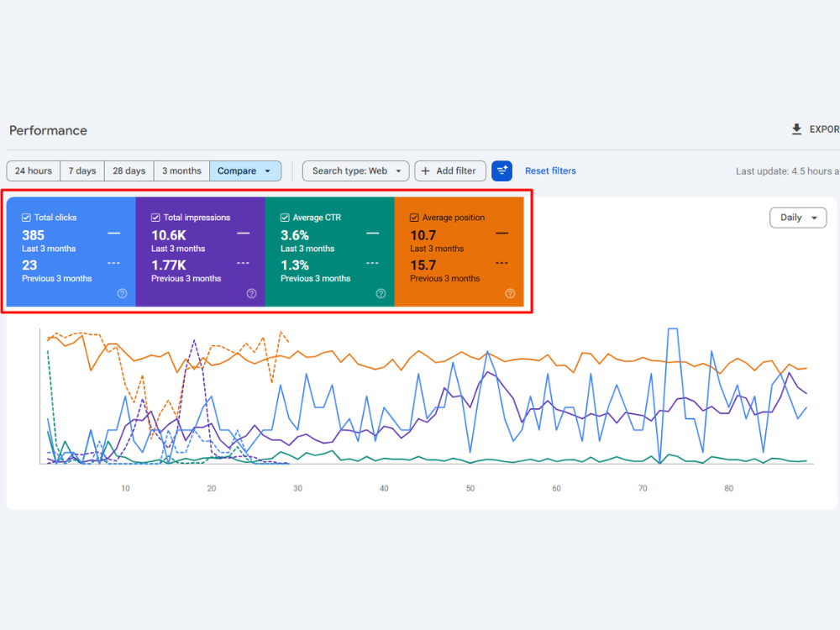Click the 10.7 average position value
This screenshot has width=840, height=630.
point(423,235)
